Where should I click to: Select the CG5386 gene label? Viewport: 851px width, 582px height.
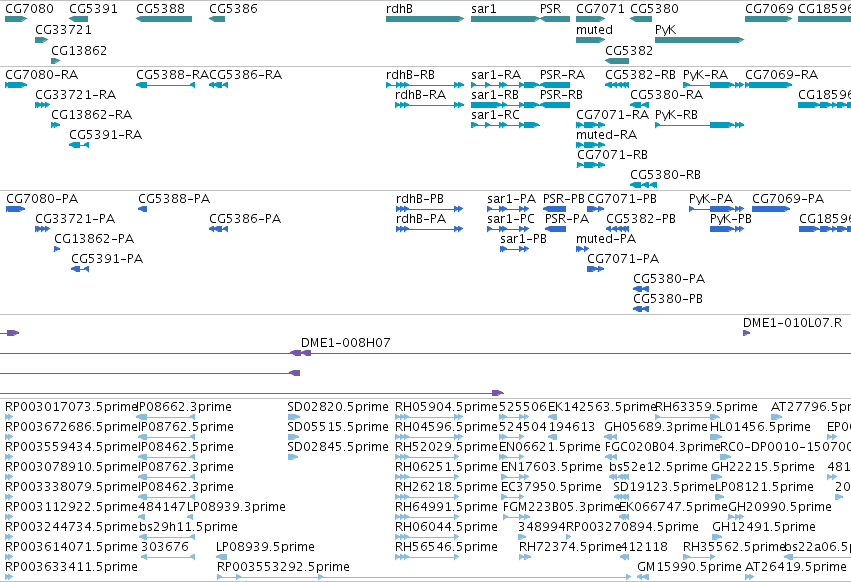[233, 9]
